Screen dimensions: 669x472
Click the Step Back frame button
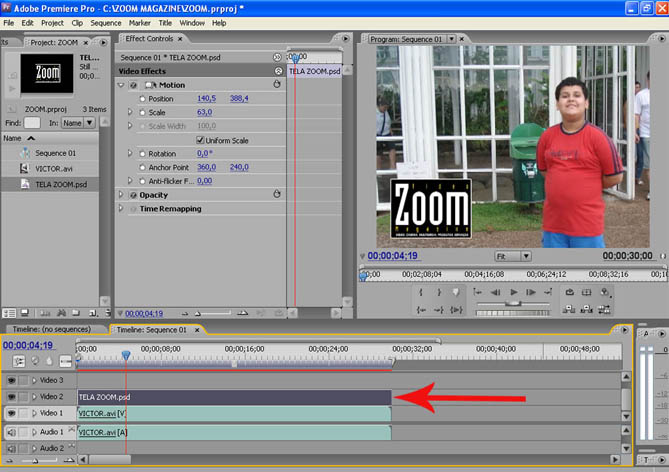496,292
